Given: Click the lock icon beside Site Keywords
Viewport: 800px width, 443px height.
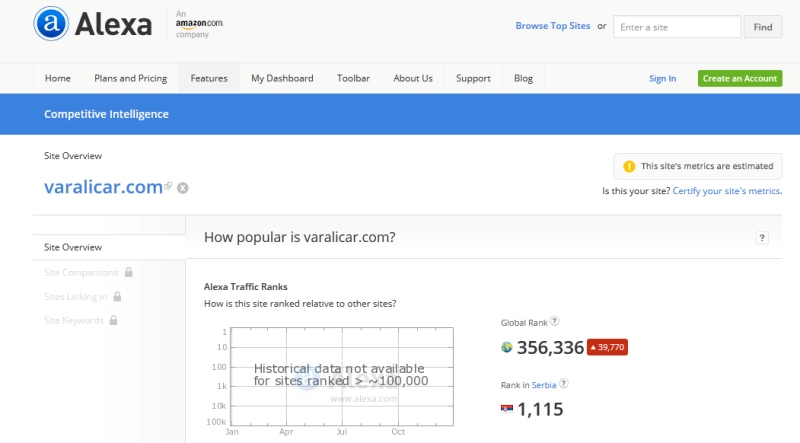Looking at the screenshot, I should (x=113, y=320).
